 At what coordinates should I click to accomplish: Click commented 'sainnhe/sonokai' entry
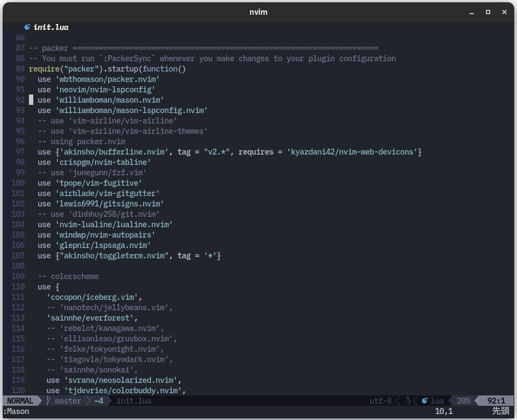(92, 370)
